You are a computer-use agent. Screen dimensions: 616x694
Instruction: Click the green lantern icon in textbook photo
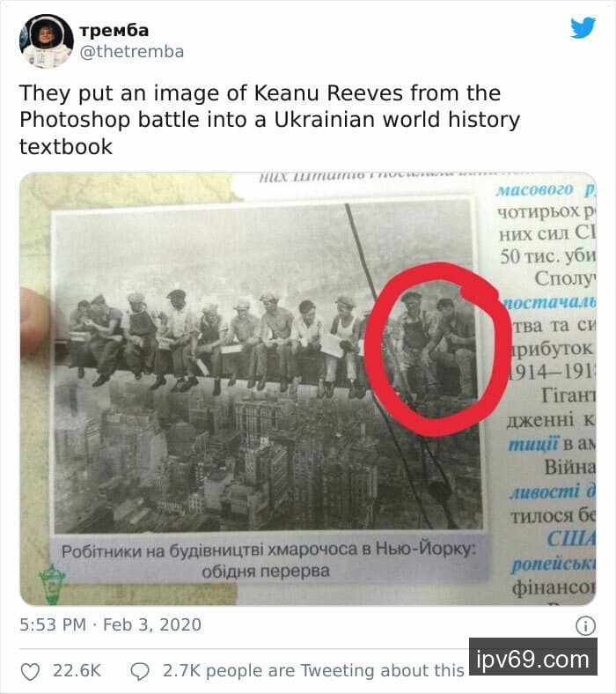pyautogui.click(x=52, y=584)
